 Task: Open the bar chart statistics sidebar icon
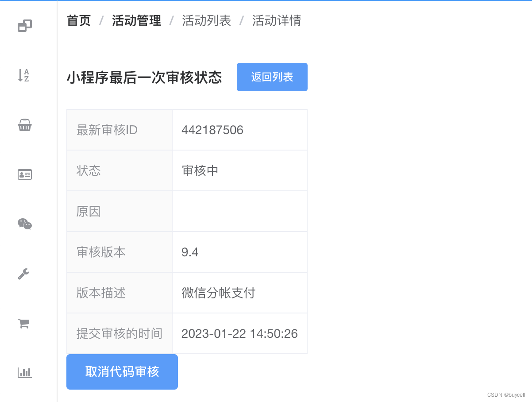click(x=25, y=372)
